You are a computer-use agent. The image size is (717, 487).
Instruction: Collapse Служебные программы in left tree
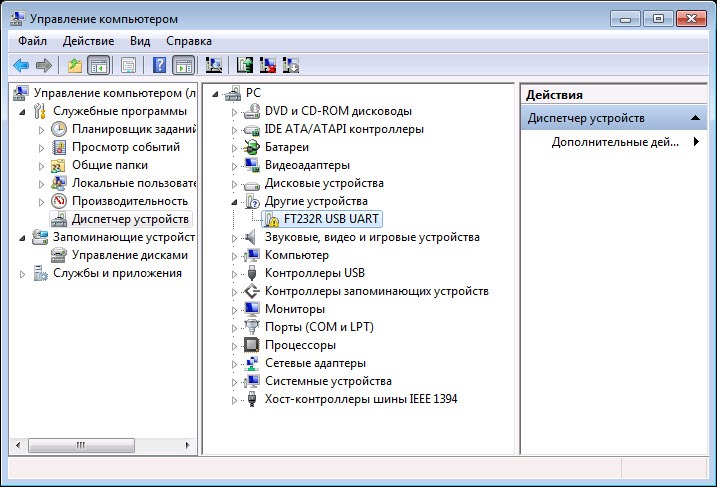(x=22, y=112)
